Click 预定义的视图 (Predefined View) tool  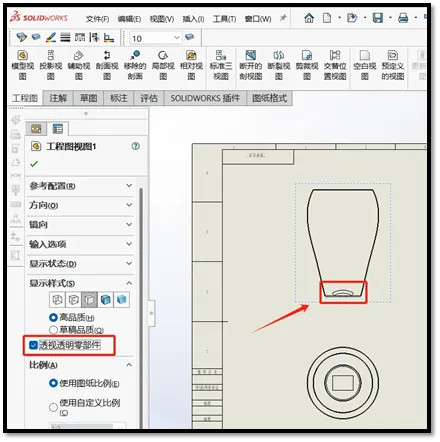click(x=393, y=65)
